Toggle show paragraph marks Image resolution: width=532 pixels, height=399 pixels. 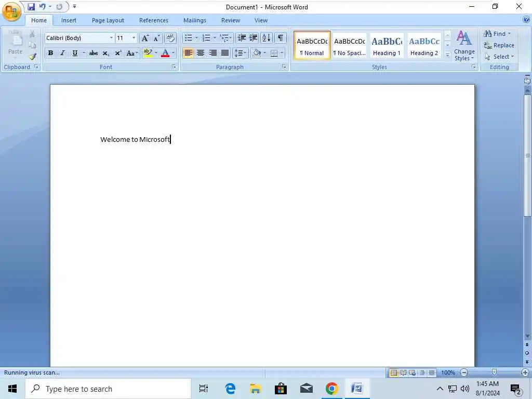pyautogui.click(x=281, y=37)
